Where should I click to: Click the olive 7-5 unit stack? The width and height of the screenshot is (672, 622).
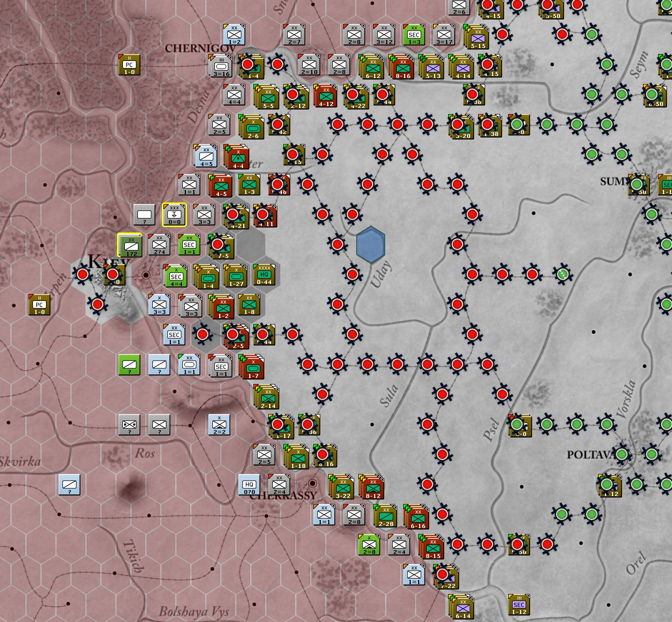[x=221, y=246]
